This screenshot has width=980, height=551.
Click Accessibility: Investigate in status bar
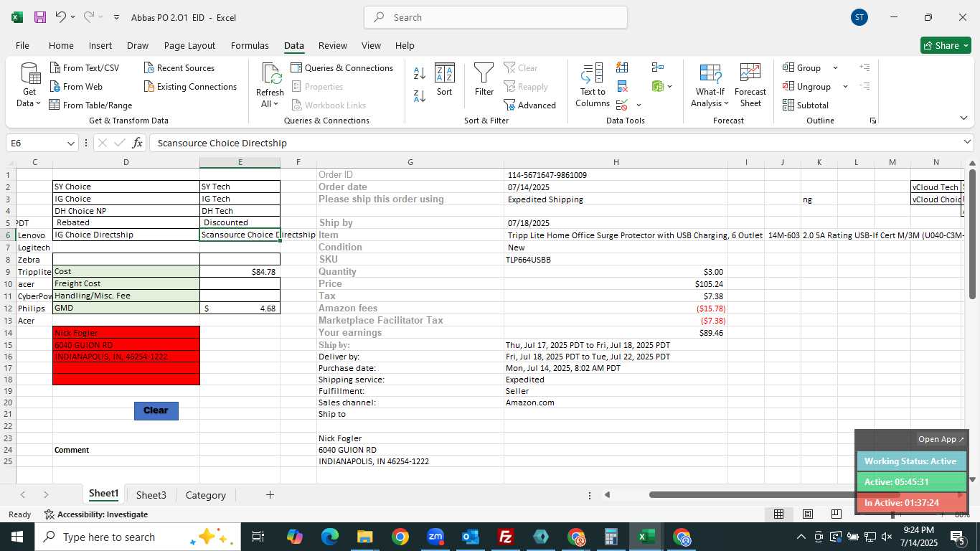[x=96, y=514]
